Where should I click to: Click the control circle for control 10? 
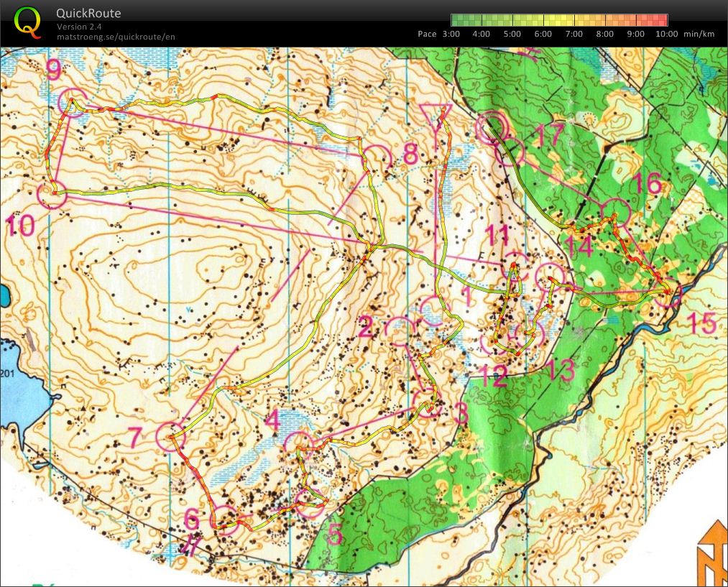52,195
